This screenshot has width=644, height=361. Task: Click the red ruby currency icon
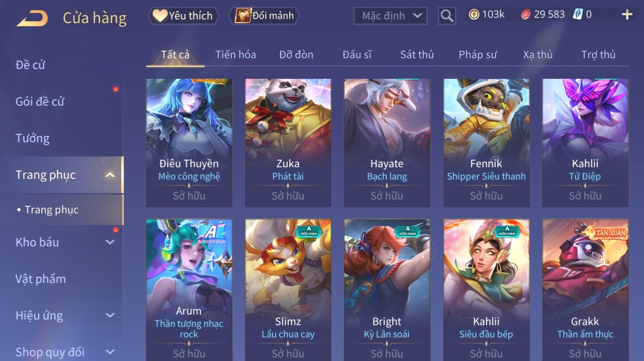pyautogui.click(x=525, y=15)
